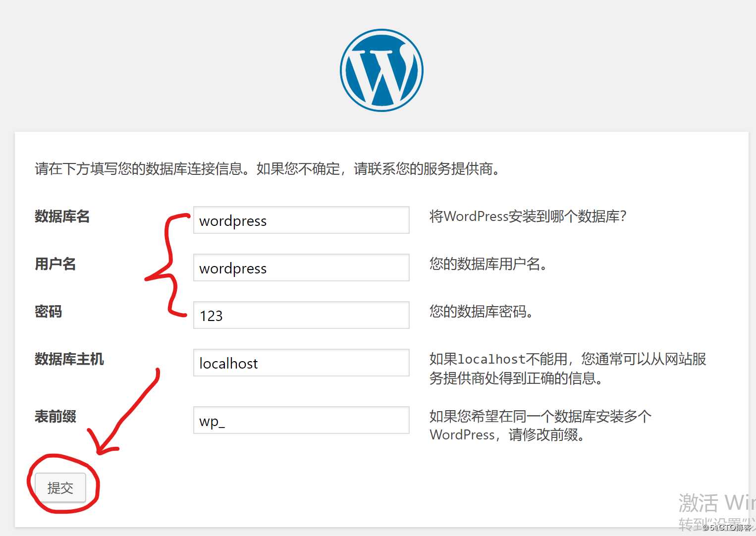Viewport: 756px width, 536px height.
Task: Click the localhost hint description text
Action: pyautogui.click(x=568, y=369)
